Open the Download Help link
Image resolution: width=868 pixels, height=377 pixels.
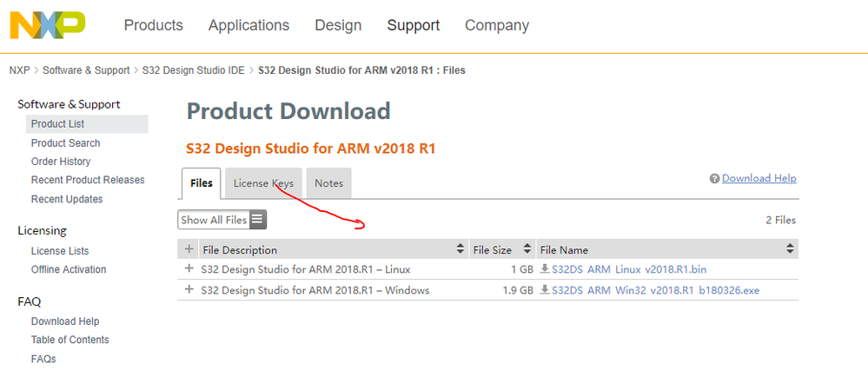(759, 178)
